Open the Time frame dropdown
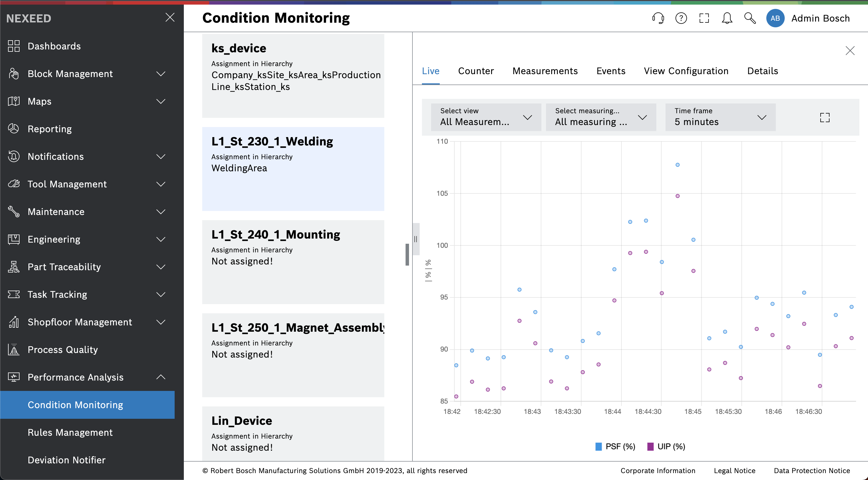Viewport: 868px width, 480px height. click(x=720, y=117)
